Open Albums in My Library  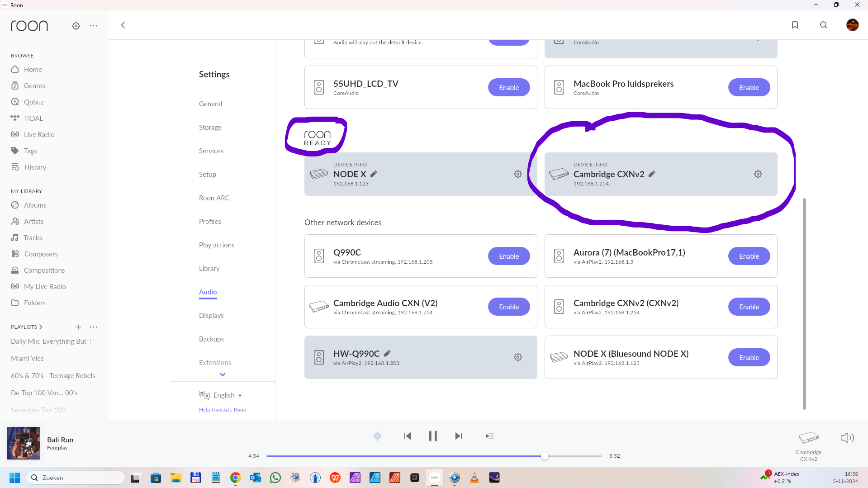[29, 205]
